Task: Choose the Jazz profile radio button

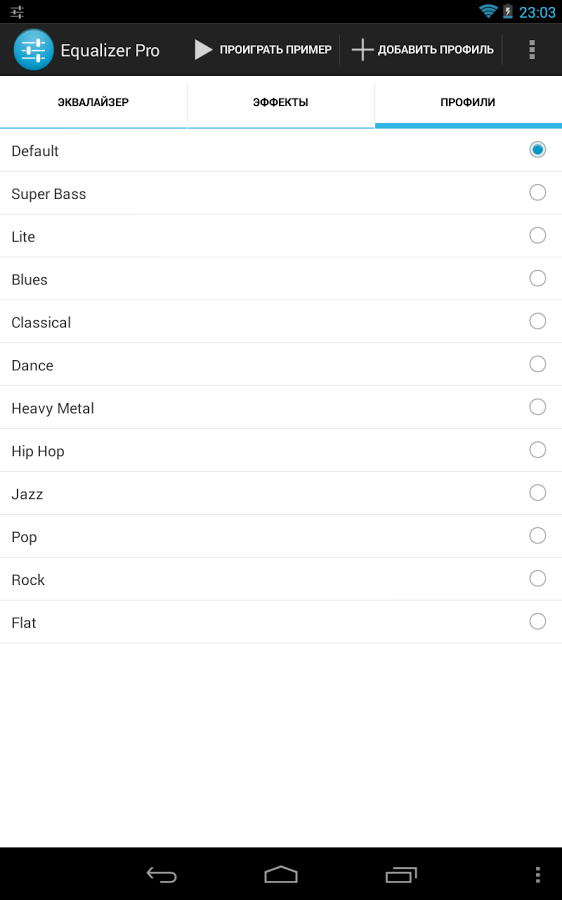Action: 537,492
